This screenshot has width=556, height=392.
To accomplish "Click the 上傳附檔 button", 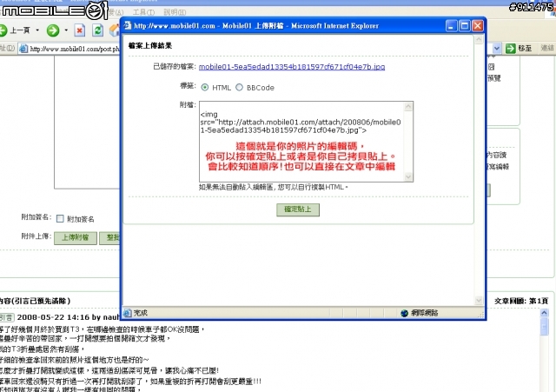I will click(76, 237).
